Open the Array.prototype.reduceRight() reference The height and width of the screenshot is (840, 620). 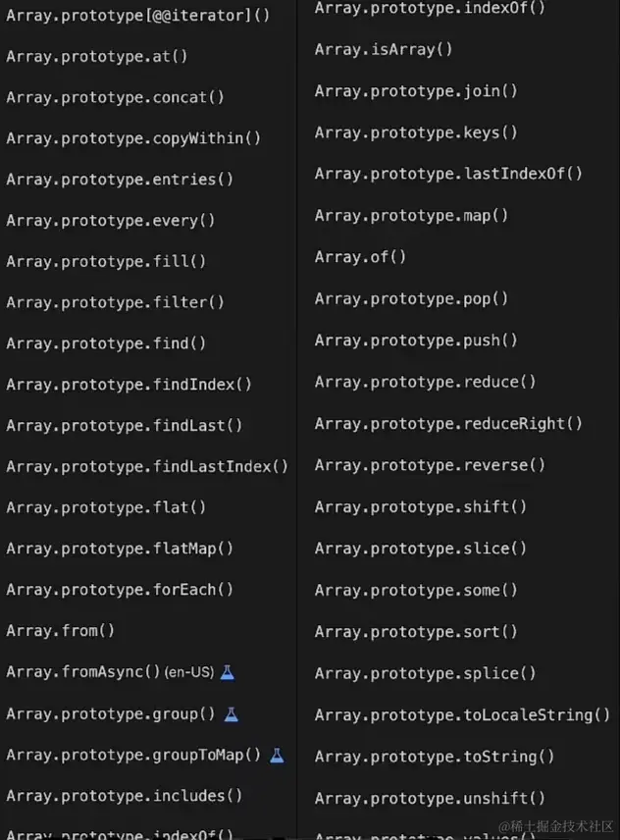tap(448, 424)
